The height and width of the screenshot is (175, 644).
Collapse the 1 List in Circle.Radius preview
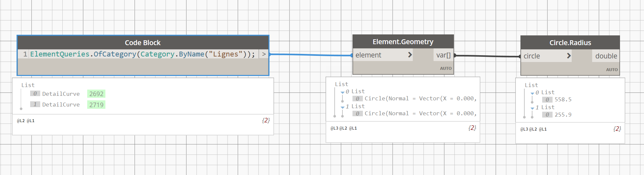pos(532,108)
